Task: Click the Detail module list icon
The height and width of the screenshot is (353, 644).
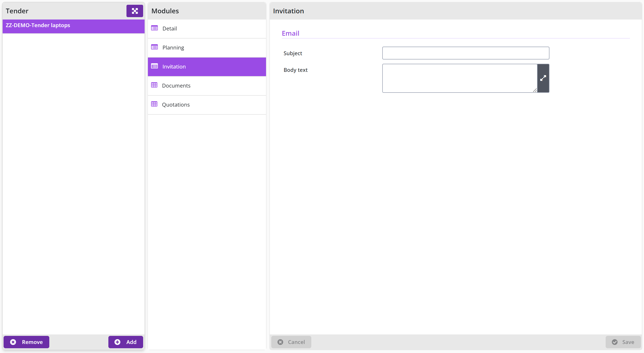Action: (x=155, y=28)
